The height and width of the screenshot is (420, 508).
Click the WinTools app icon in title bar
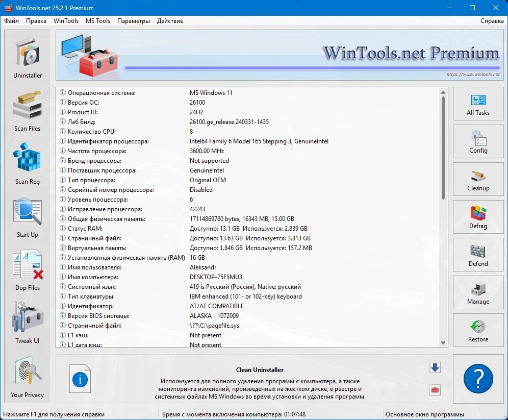click(x=8, y=8)
